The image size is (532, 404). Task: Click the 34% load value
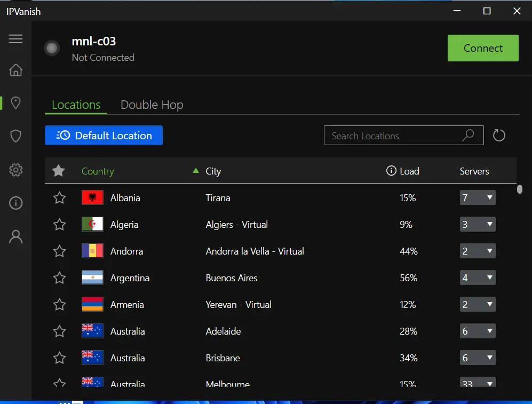click(409, 358)
